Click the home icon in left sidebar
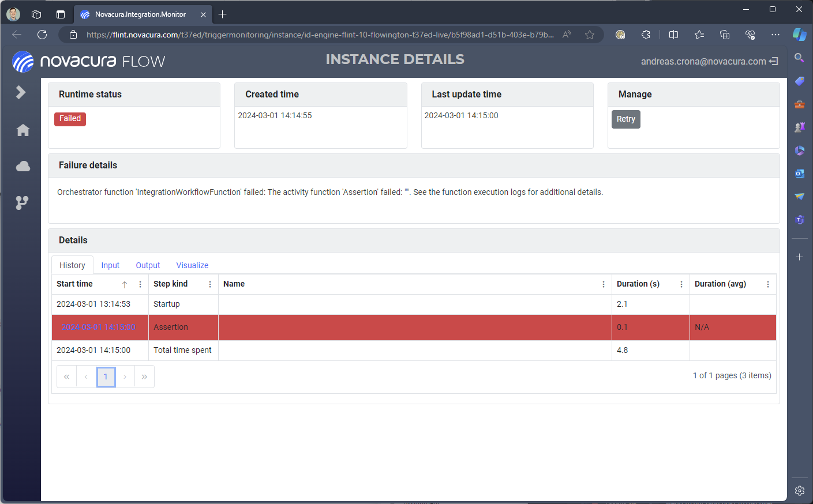Screen dimensions: 813x504 23,130
